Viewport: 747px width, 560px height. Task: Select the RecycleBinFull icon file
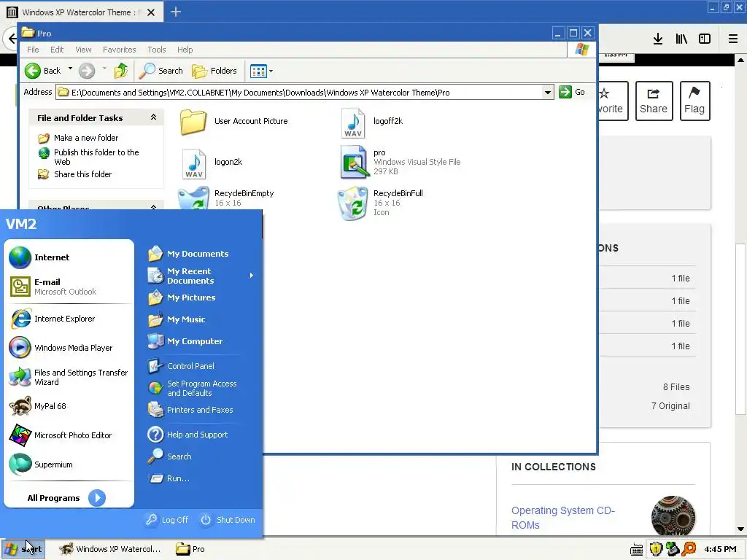click(x=380, y=203)
